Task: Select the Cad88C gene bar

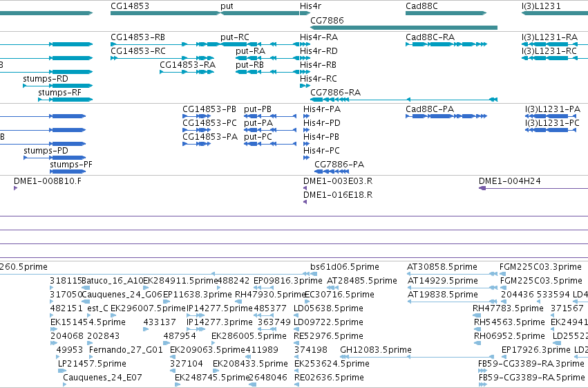Action: click(446, 13)
